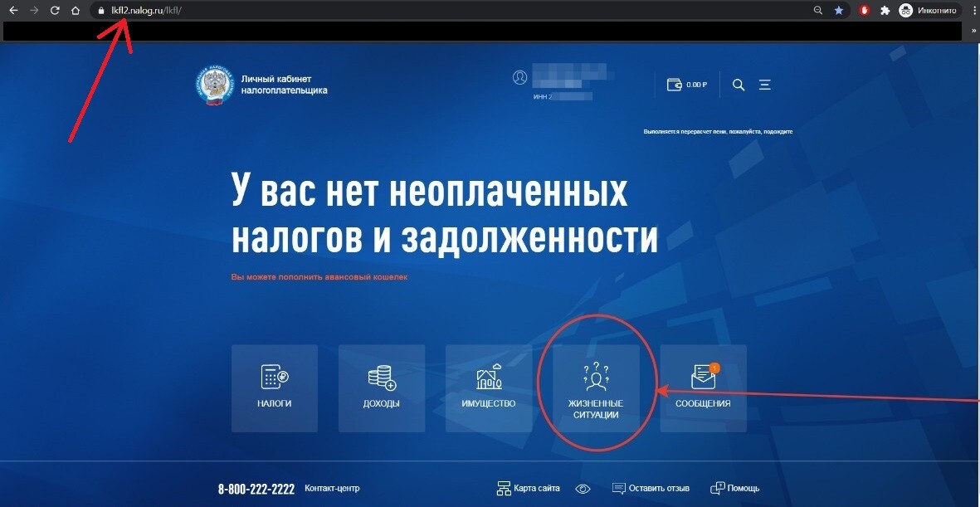Open the zoom magnifier in the address bar
Viewport: 980px width, 507px height.
818,11
